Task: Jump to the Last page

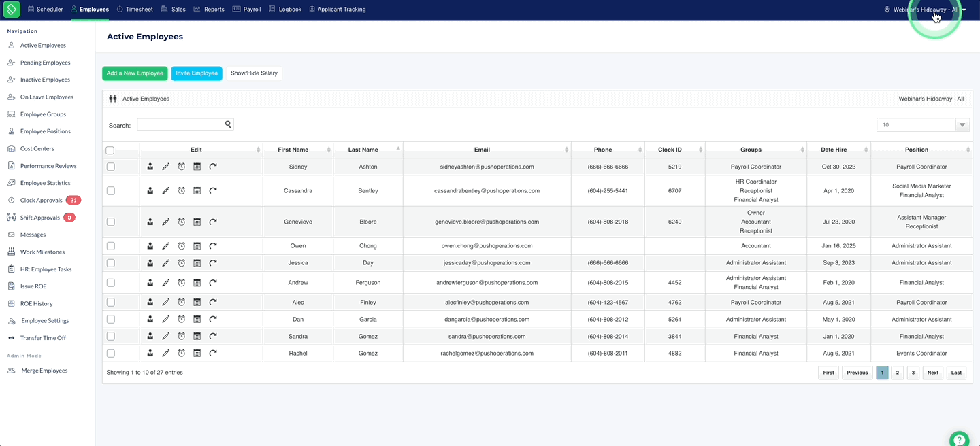Action: (956, 373)
